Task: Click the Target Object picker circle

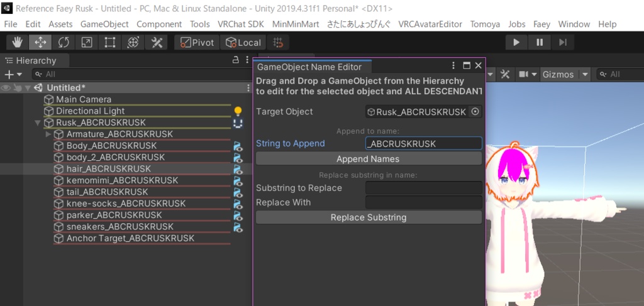Action: point(475,112)
